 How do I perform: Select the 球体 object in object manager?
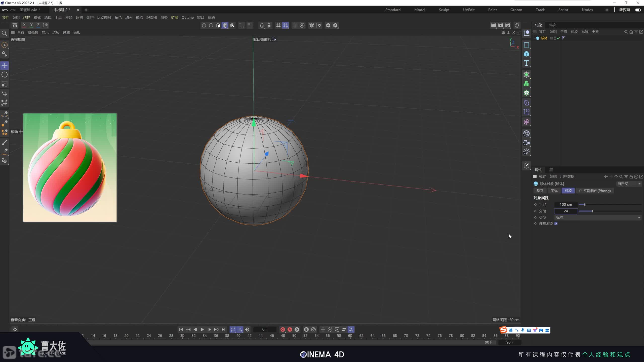click(x=544, y=38)
